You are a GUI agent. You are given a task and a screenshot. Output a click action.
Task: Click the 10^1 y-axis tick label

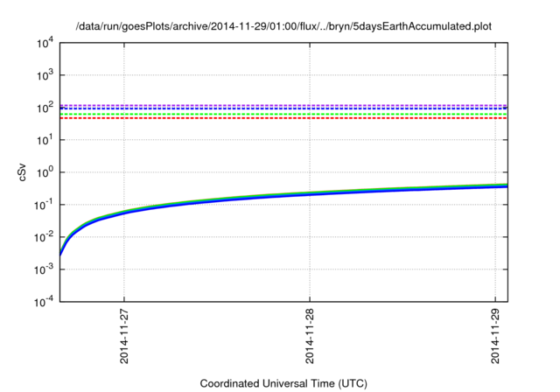point(45,140)
